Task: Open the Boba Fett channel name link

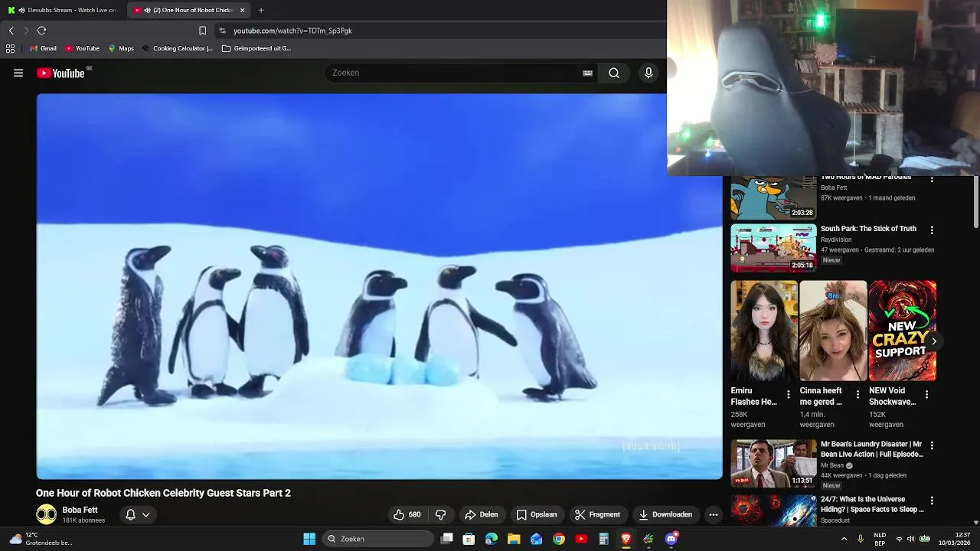Action: pos(80,510)
